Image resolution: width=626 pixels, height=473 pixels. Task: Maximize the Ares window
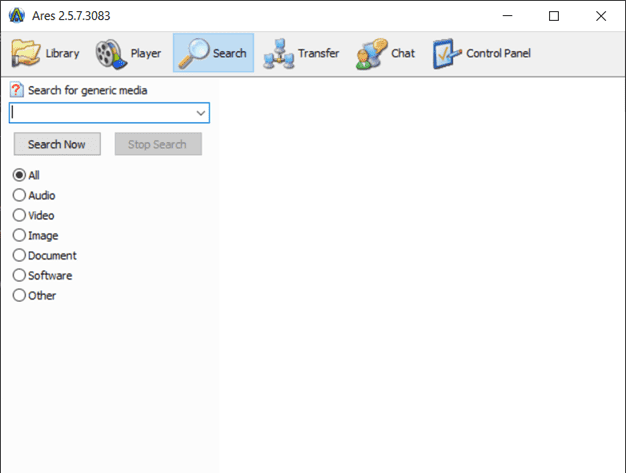coord(554,16)
